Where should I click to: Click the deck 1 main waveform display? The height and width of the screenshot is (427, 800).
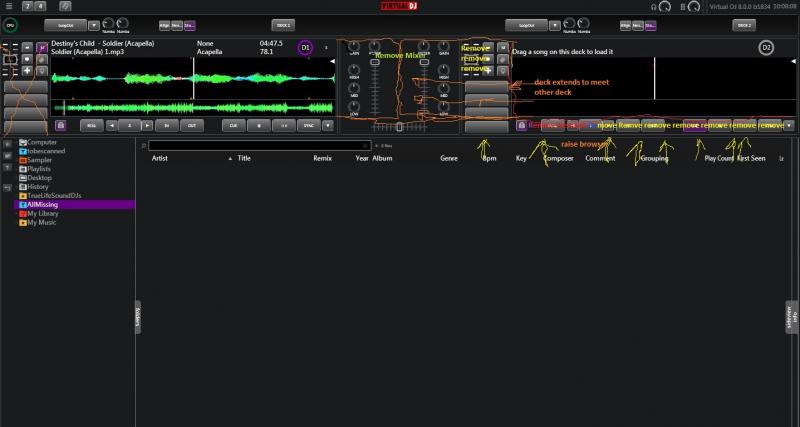193,79
